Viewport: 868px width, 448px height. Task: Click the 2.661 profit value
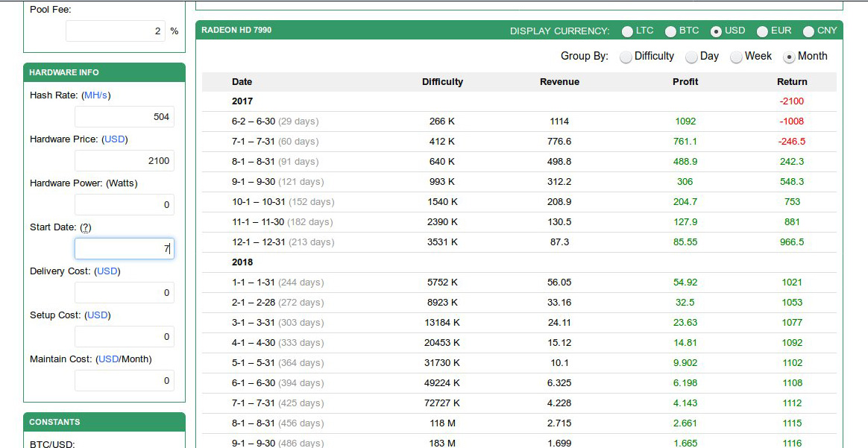(x=685, y=423)
